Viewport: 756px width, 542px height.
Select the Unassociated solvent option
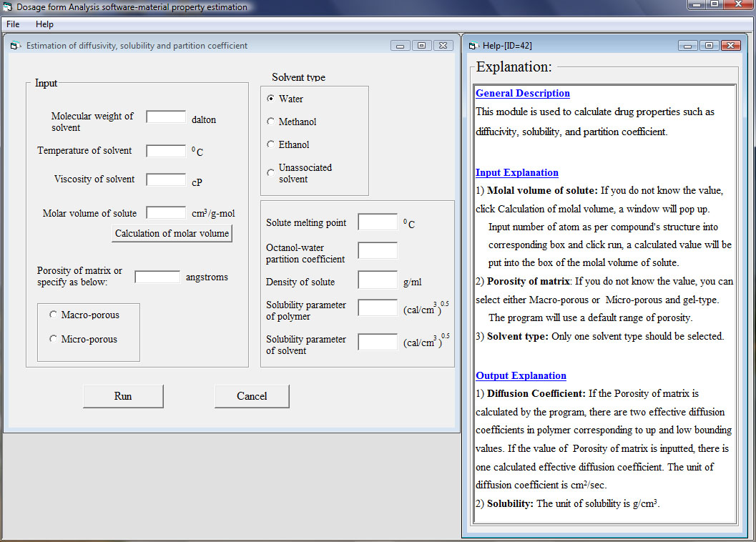(x=270, y=172)
